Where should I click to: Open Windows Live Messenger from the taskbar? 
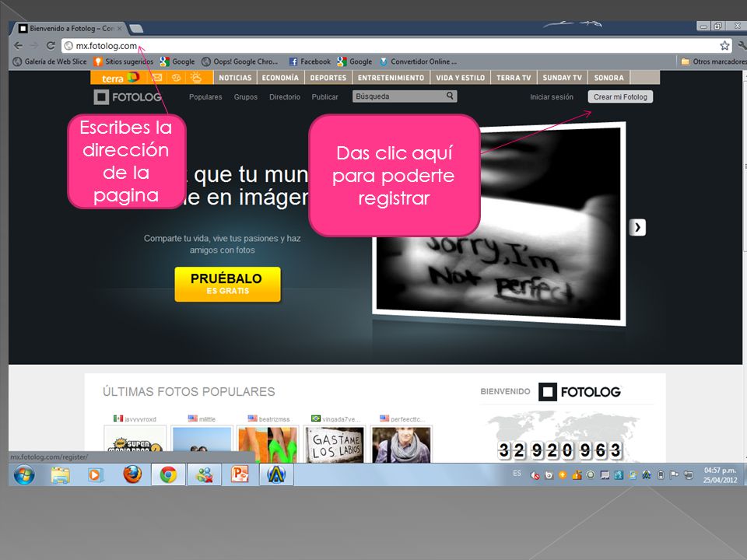[205, 474]
